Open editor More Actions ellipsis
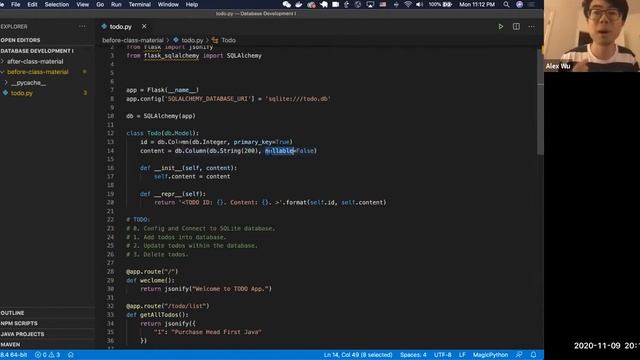 tap(531, 27)
